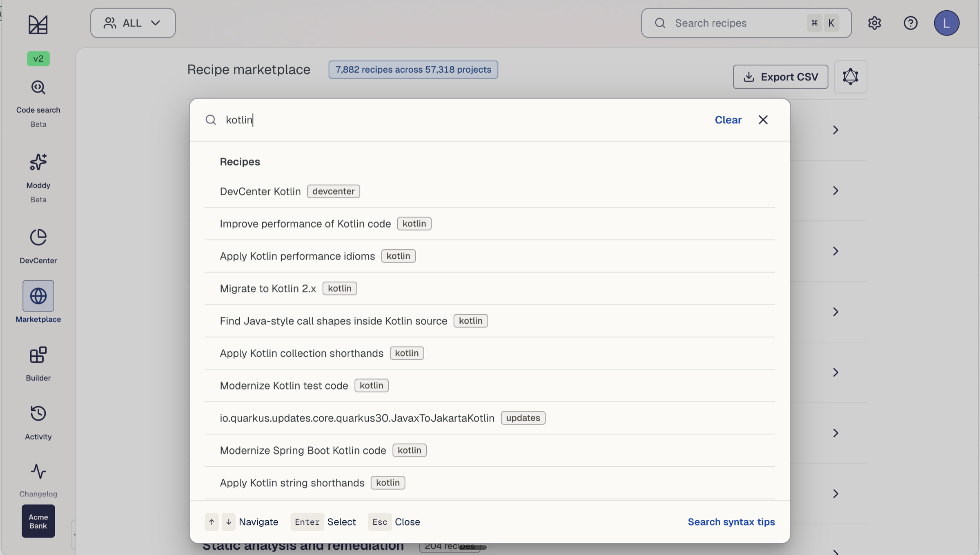Select the JavaxToJakartaKotlin recipe

point(490,418)
